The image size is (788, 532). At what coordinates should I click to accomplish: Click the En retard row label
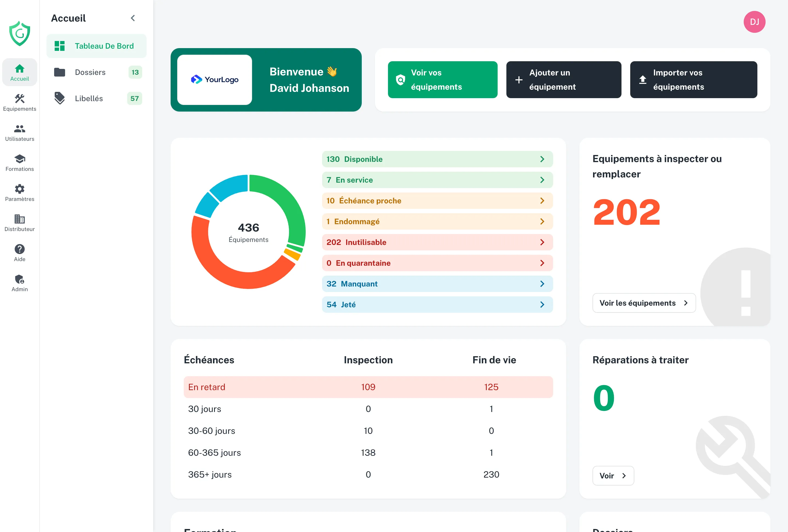click(x=206, y=387)
